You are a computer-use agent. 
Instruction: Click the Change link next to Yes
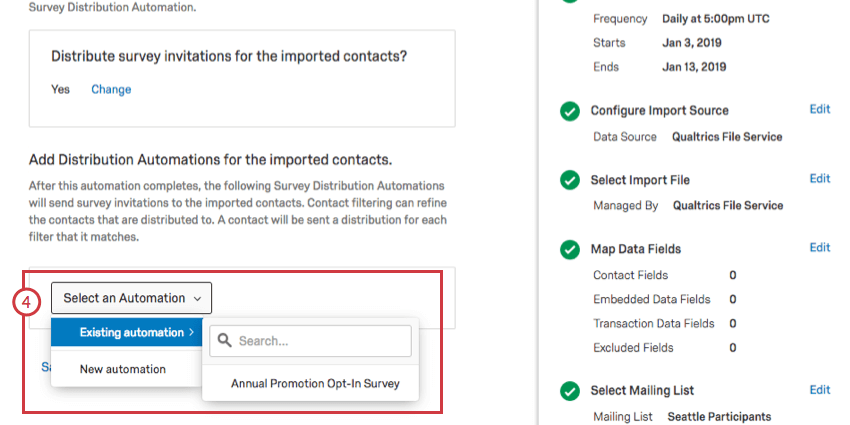pos(111,89)
